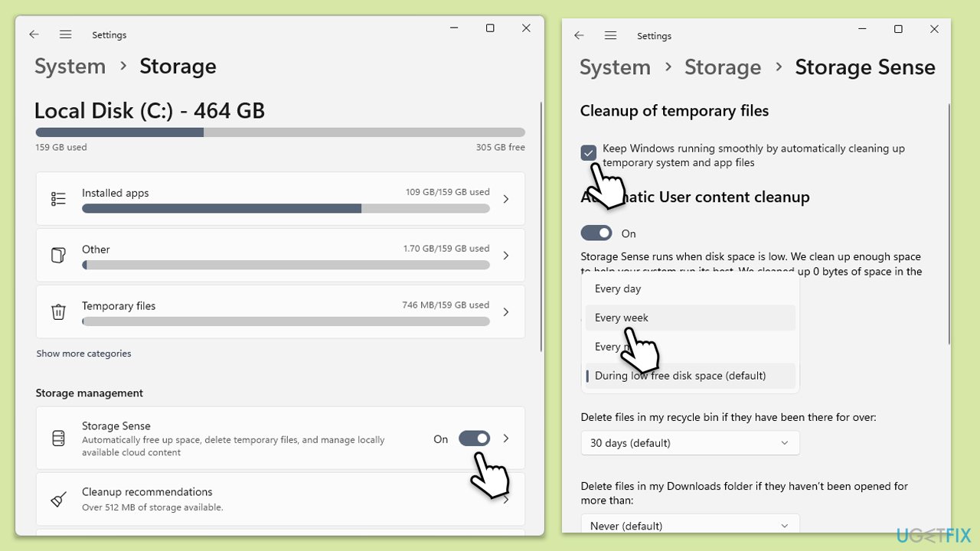Click '109 GB/159 GB used' value
Image resolution: width=980 pixels, height=551 pixels.
(x=448, y=192)
